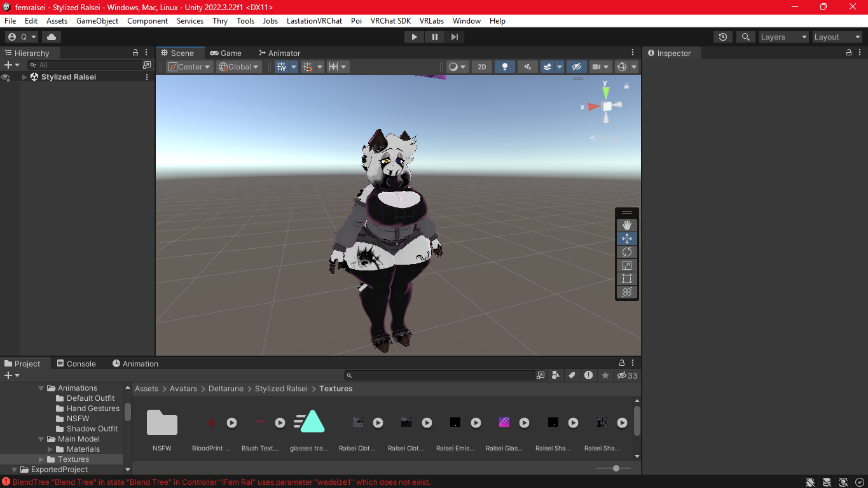Image resolution: width=868 pixels, height=488 pixels.
Task: Switch to the Console tab
Action: click(x=76, y=364)
